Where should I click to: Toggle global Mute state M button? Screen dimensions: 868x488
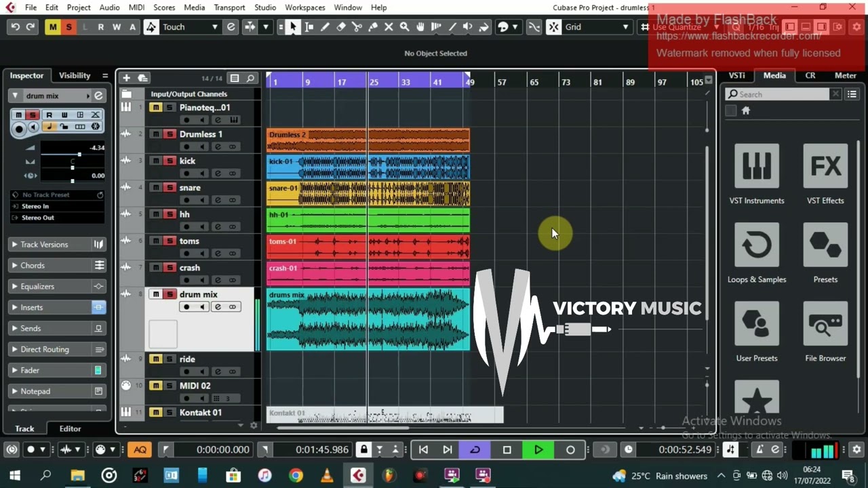[53, 27]
